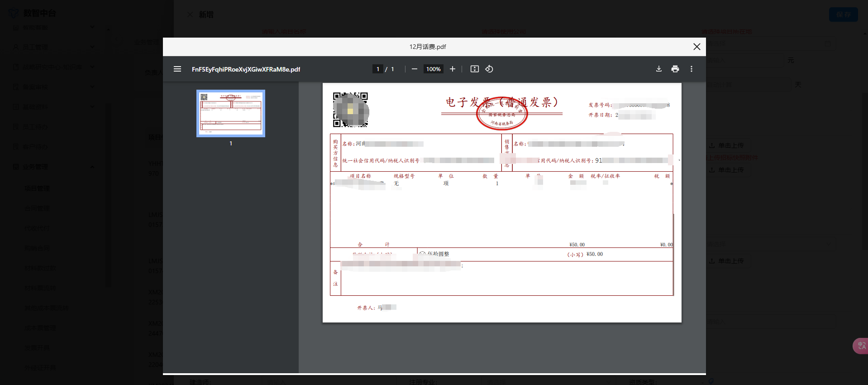Edit the current page number field

(x=378, y=69)
